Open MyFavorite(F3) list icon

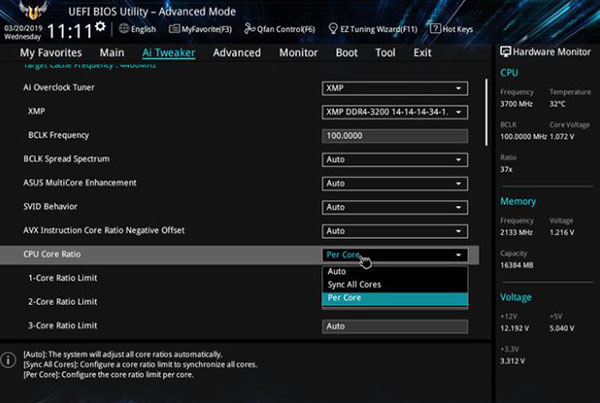point(174,29)
